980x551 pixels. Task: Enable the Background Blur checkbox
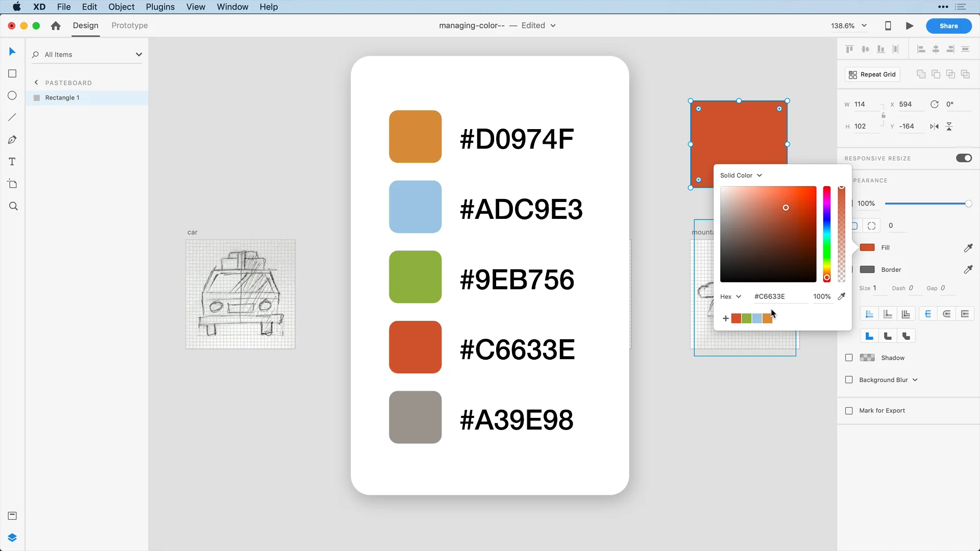849,380
